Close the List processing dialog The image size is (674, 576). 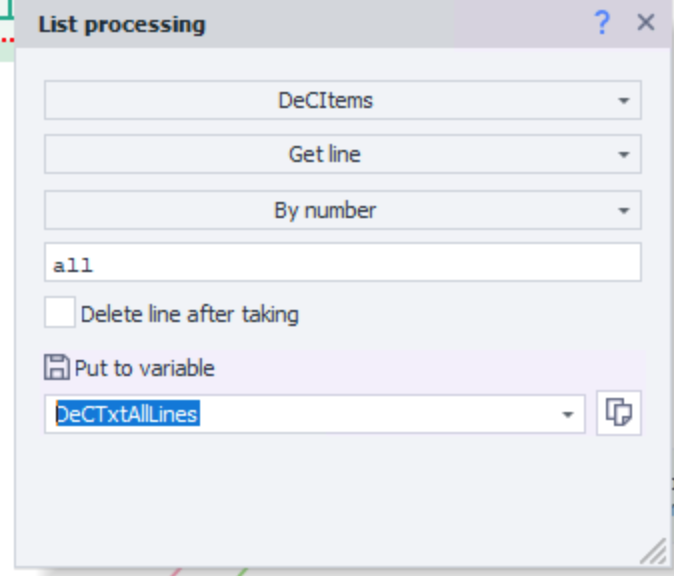coord(646,22)
